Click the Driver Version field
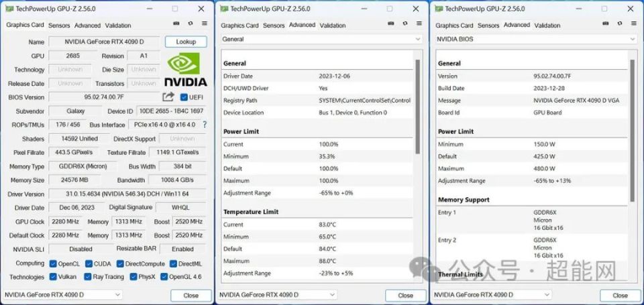644x305 pixels. [127, 194]
